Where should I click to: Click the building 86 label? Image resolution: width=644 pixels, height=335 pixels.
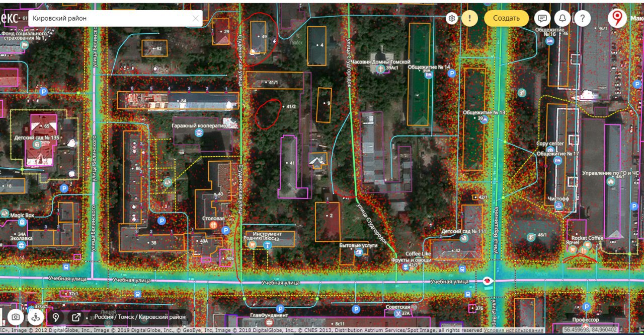tap(138, 168)
